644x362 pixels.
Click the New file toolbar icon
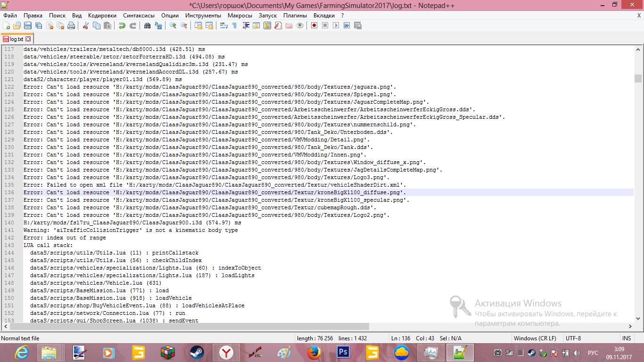tap(6, 25)
